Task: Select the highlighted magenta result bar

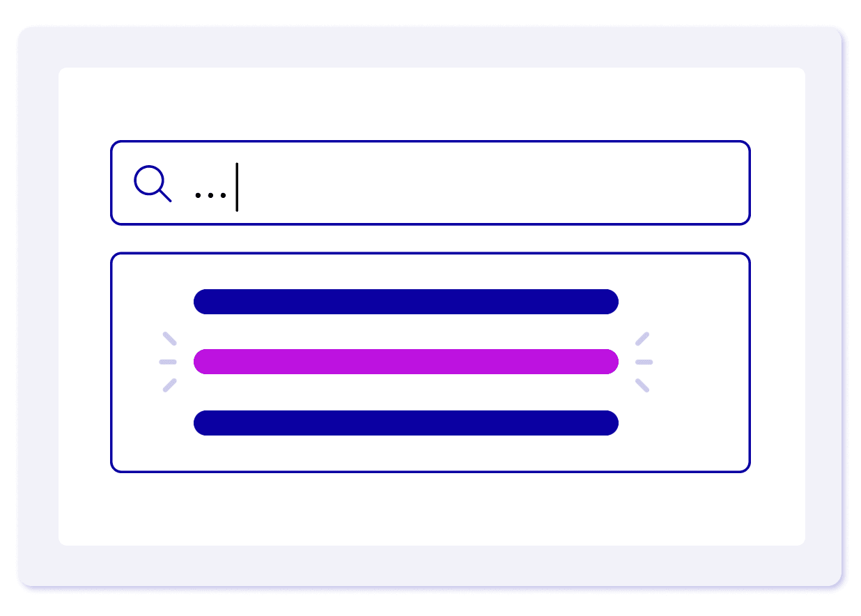Action: (x=406, y=362)
